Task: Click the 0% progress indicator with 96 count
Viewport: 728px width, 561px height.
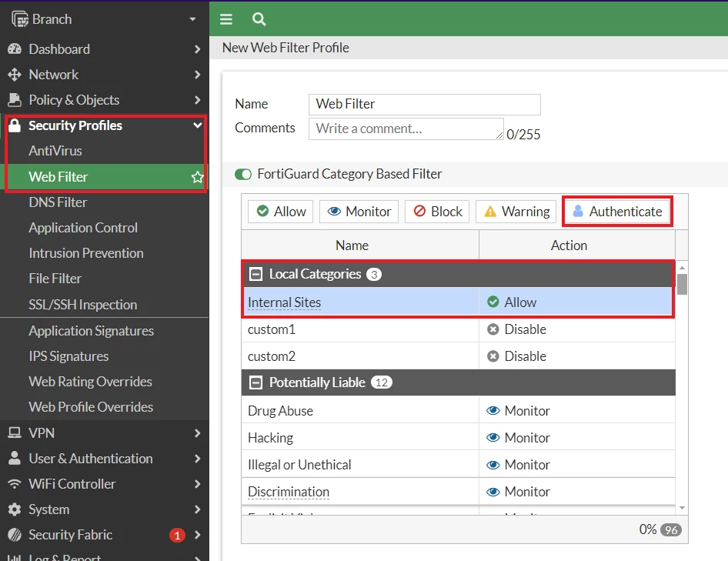Action: click(660, 530)
